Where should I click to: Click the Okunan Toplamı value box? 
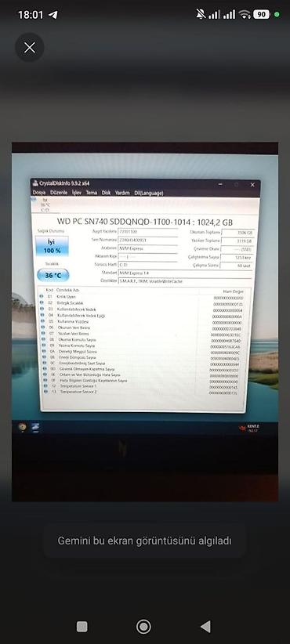(237, 233)
